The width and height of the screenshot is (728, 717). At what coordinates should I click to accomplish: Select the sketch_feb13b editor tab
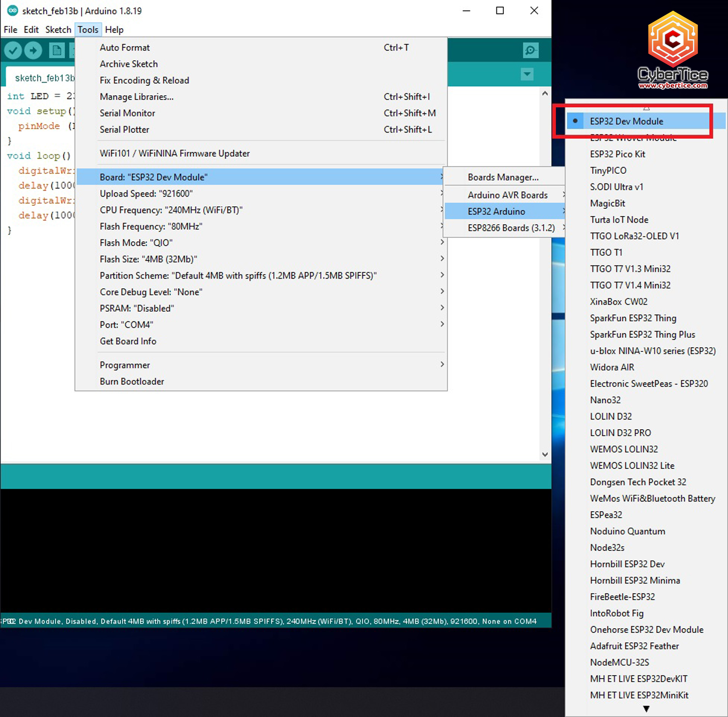pyautogui.click(x=44, y=78)
